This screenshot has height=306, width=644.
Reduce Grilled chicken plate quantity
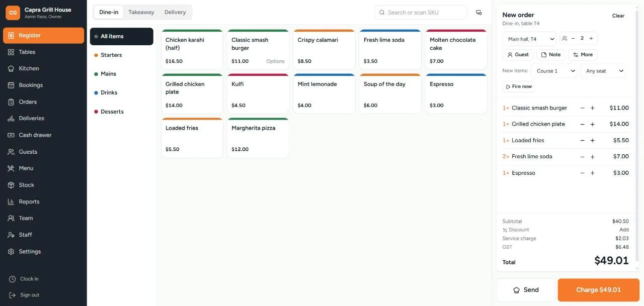[583, 124]
